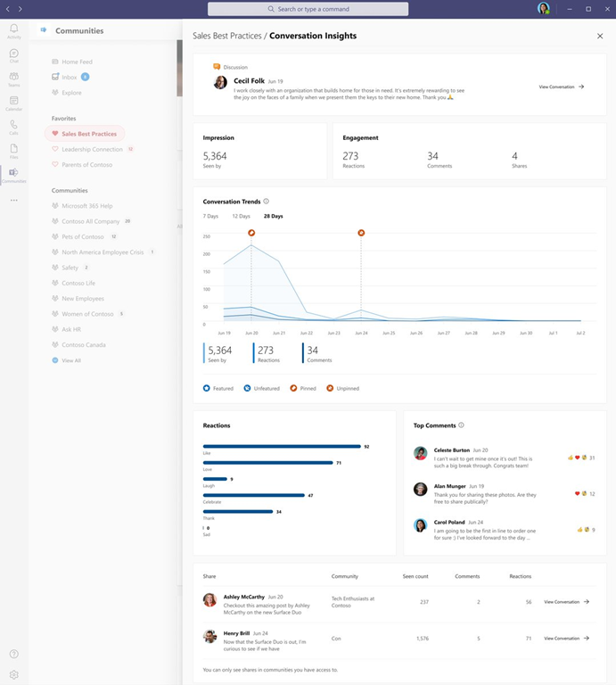The height and width of the screenshot is (685, 616).
Task: Click the search or command box
Action: 308,9
